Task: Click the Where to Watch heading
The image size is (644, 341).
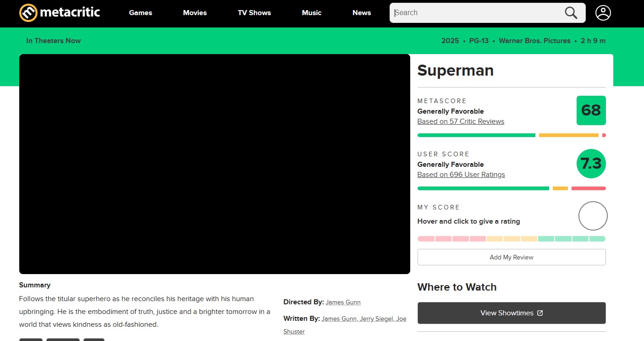Action: 457,287
